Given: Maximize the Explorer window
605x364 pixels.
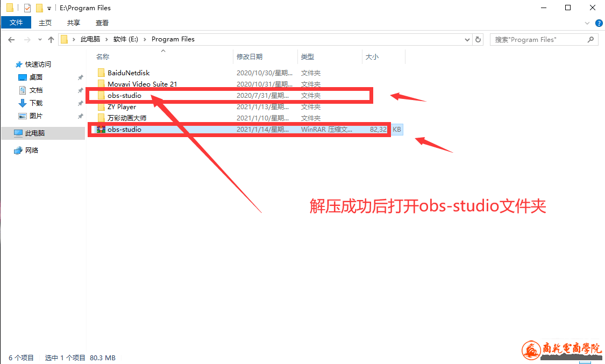Looking at the screenshot, I should [568, 8].
